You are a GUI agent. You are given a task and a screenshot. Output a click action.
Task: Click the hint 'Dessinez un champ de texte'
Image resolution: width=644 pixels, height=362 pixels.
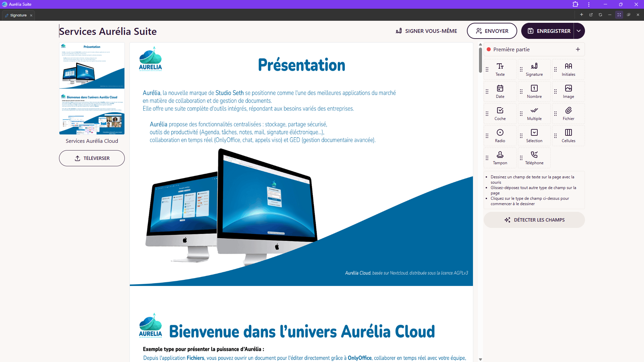[532, 179]
